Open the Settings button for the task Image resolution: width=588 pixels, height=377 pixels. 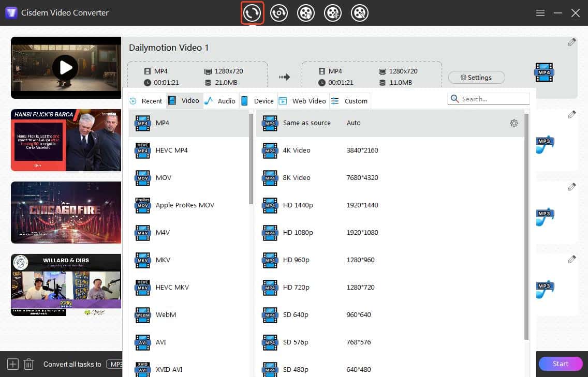476,77
